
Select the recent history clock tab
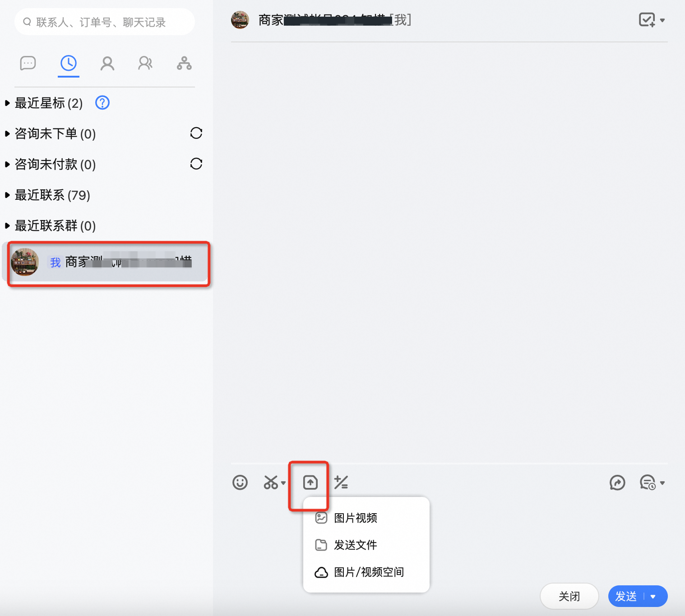click(x=69, y=63)
